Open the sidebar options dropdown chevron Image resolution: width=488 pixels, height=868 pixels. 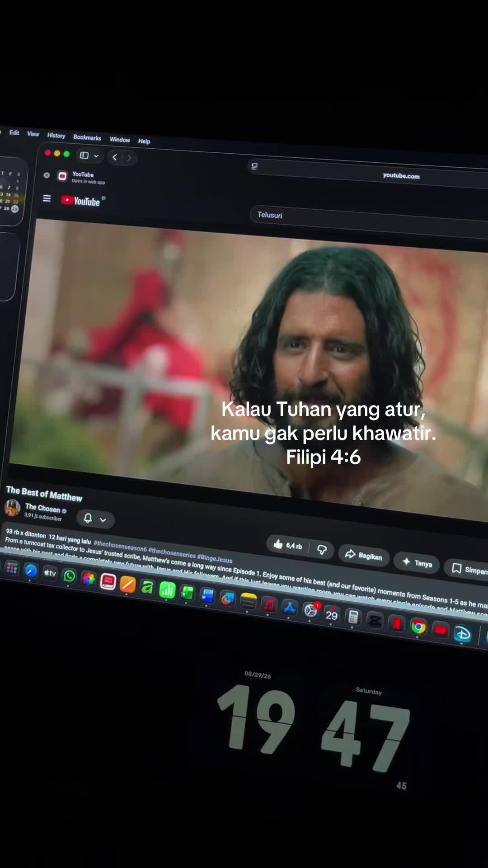click(96, 156)
